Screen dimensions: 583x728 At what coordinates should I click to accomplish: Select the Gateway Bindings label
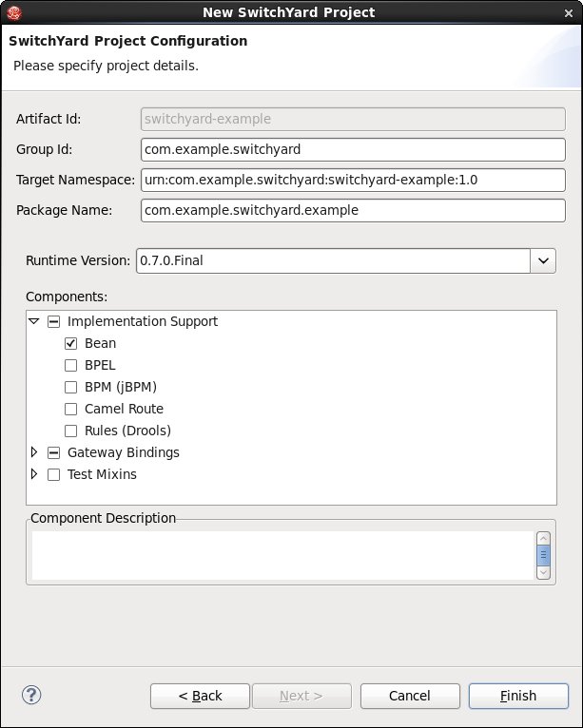(x=123, y=452)
